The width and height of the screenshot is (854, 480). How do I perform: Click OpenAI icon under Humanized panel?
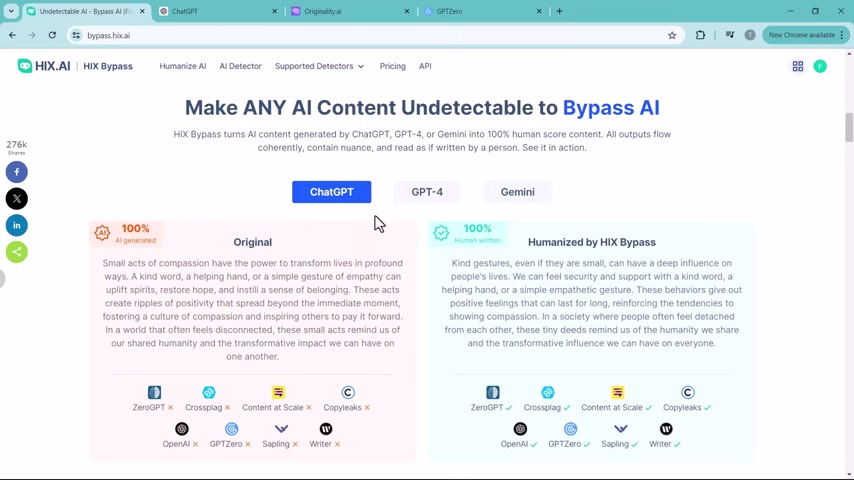520,429
